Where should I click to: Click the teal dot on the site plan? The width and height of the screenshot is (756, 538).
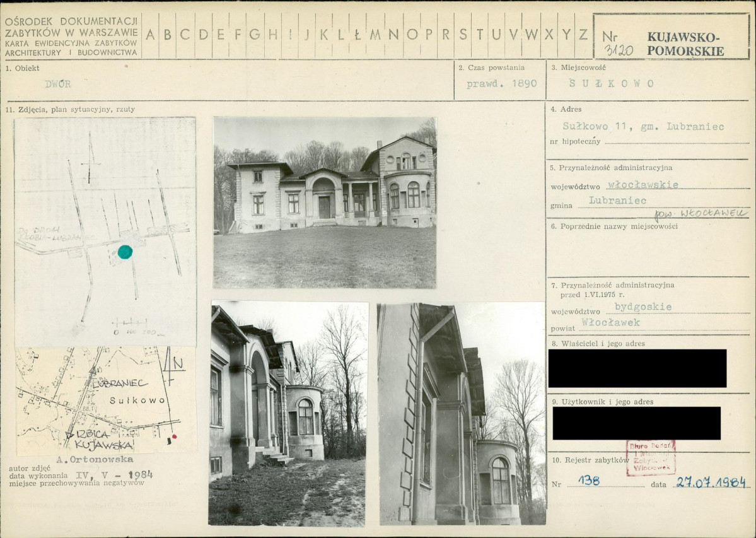point(125,252)
